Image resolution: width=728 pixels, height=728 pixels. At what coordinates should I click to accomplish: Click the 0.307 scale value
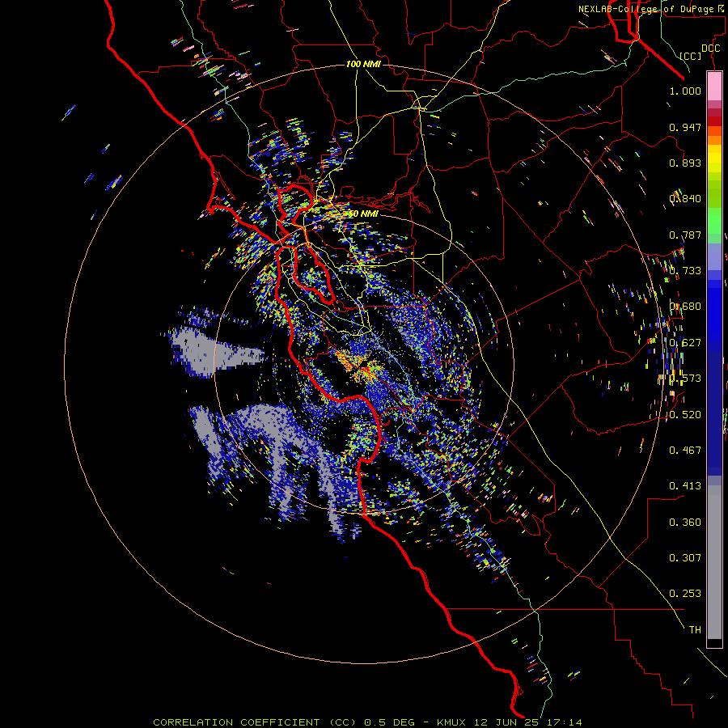click(685, 558)
